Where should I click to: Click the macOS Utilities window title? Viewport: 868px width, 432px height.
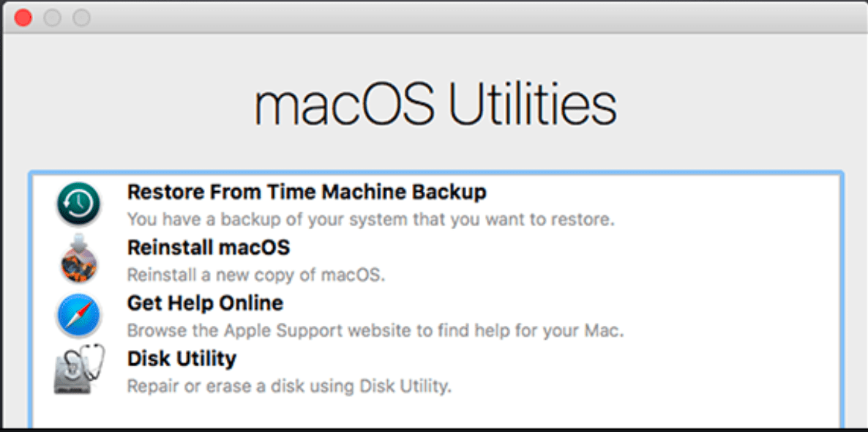point(435,105)
